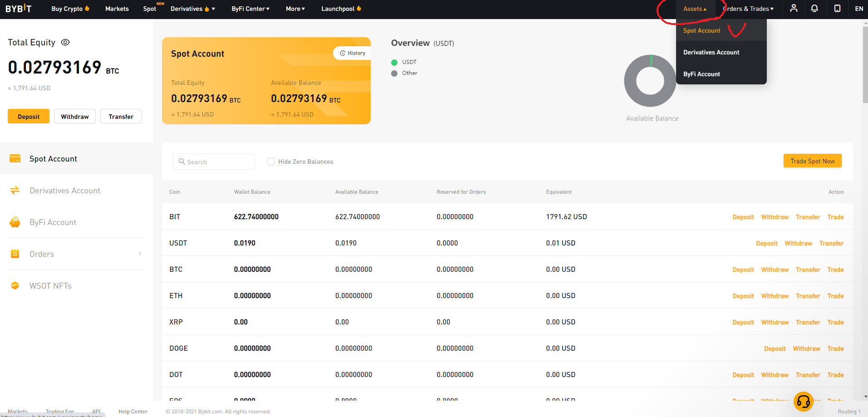Click the Reserved for Orders column header
The width and height of the screenshot is (868, 417).
point(461,192)
